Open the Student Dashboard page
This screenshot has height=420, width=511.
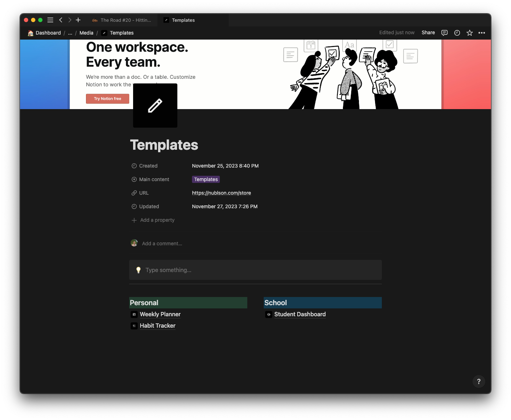pos(300,314)
